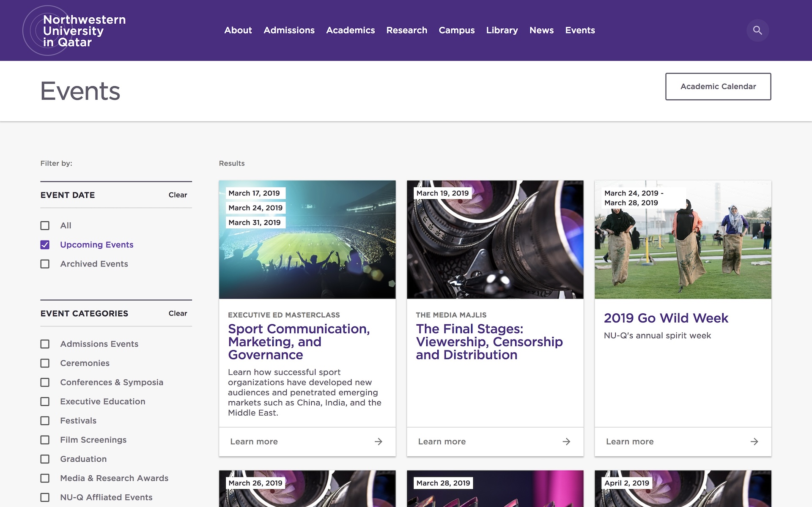Select Research in the top nav
The height and width of the screenshot is (507, 812).
(406, 30)
